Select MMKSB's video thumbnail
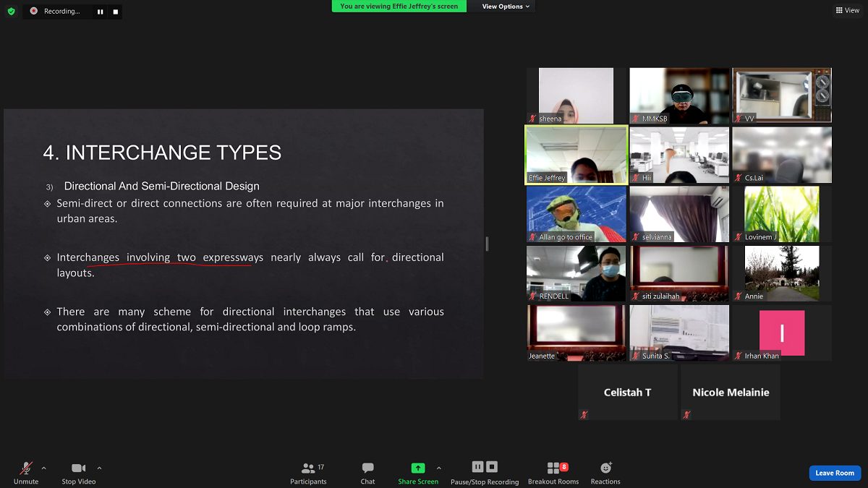Viewport: 868px width, 488px height. 679,95
